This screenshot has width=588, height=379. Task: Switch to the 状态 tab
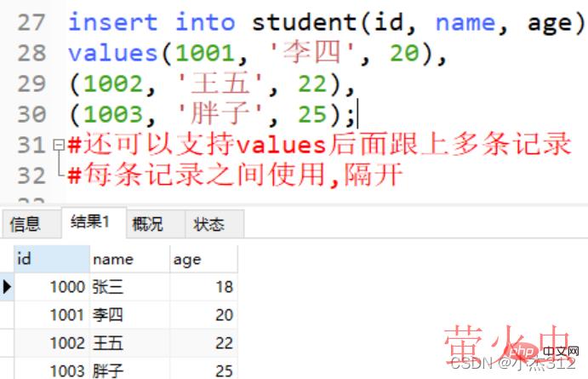click(x=214, y=224)
